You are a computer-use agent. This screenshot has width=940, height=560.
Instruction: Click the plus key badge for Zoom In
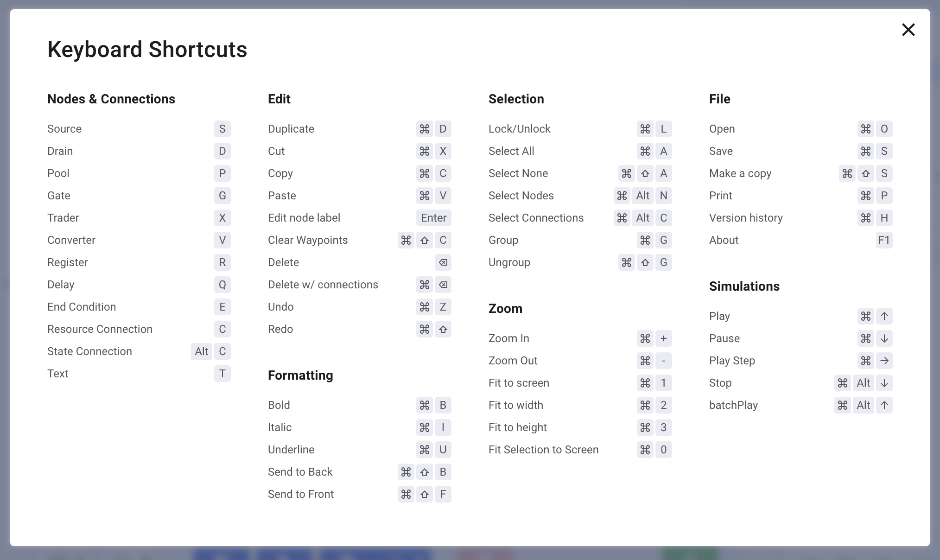pyautogui.click(x=664, y=338)
